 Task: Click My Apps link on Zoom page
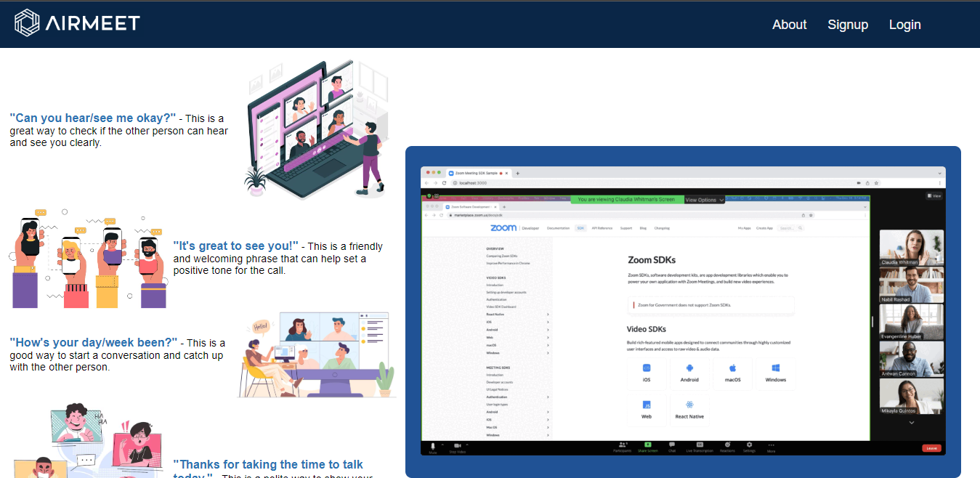pos(744,228)
